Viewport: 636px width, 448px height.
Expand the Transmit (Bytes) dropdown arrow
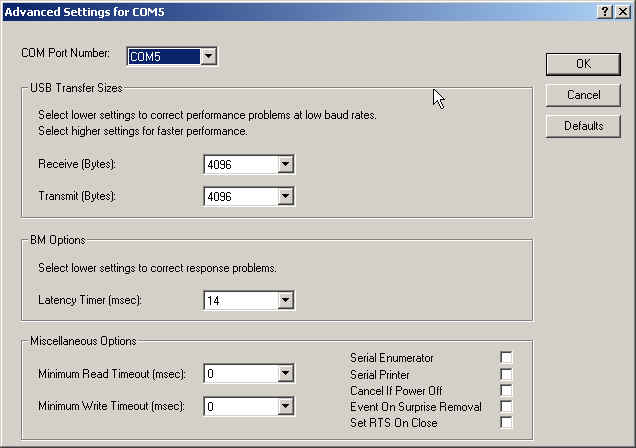(x=286, y=197)
